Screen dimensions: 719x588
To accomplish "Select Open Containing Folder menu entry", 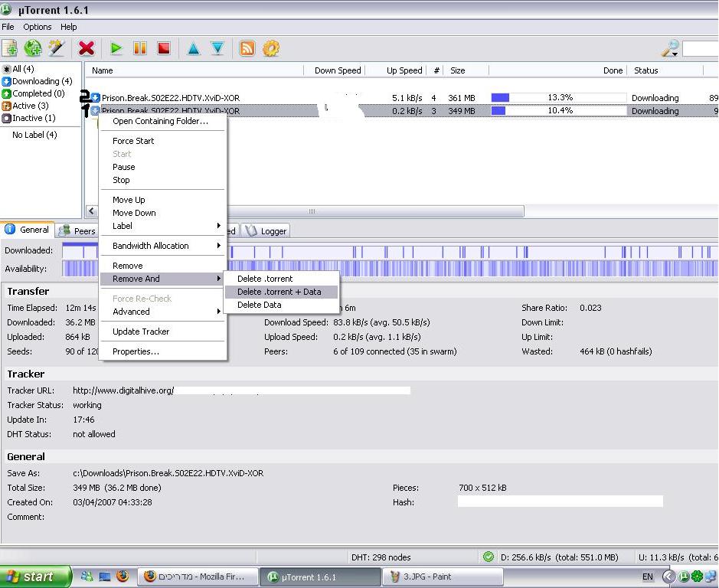I will [160, 121].
